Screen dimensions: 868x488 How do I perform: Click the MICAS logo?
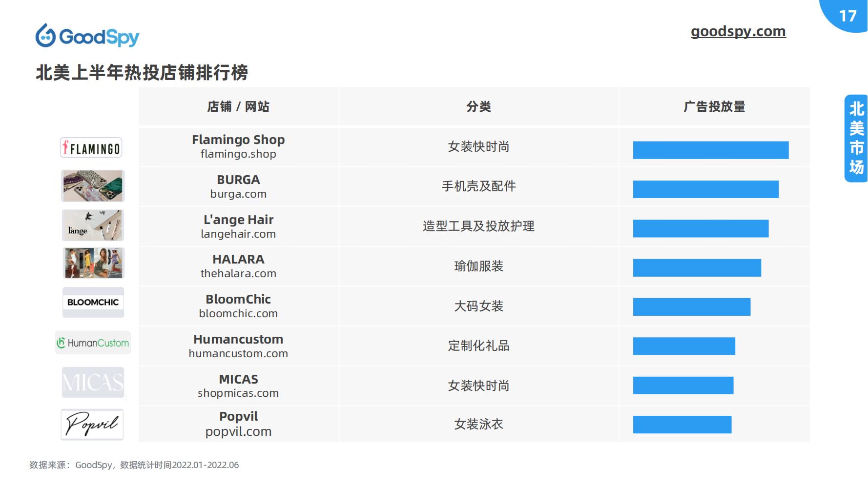point(93,383)
